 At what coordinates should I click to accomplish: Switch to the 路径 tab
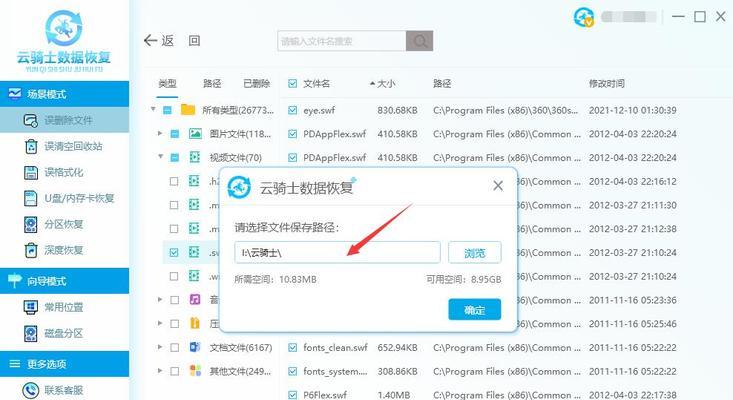[212, 84]
